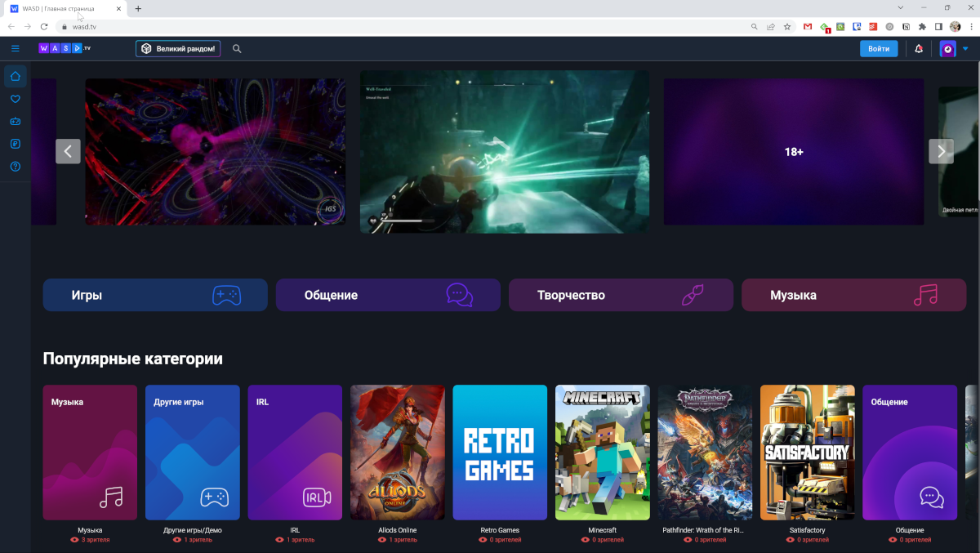Open the Gmail extension icon
The width and height of the screenshot is (980, 553).
click(808, 26)
